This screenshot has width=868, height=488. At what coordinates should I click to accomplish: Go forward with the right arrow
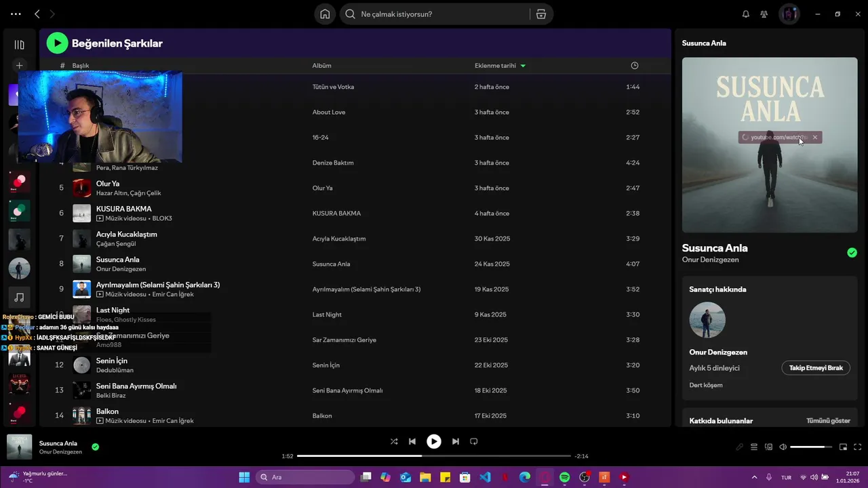pyautogui.click(x=52, y=14)
